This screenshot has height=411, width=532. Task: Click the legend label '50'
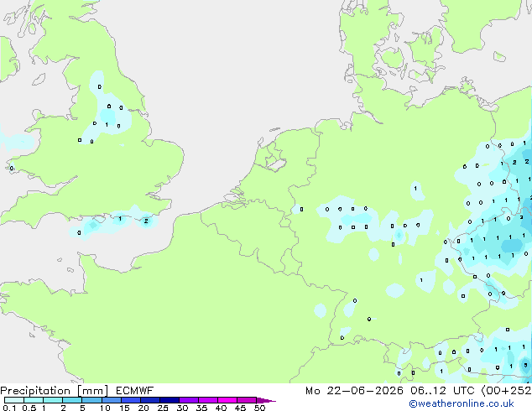click(259, 408)
